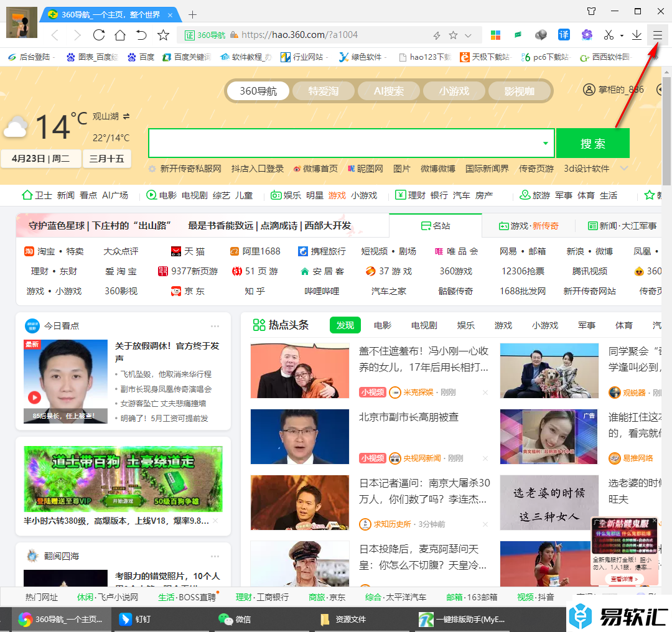Switch location next to 观山湖
The image size is (672, 632).
click(126, 116)
